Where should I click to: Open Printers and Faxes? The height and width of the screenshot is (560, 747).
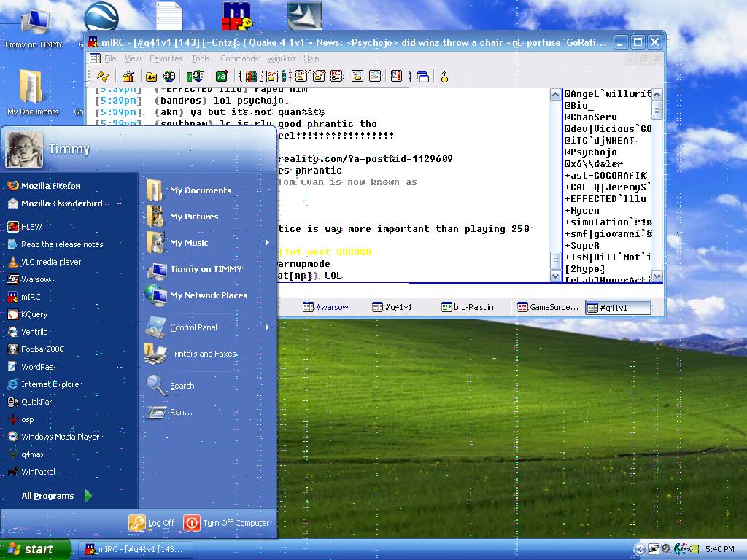(191, 354)
